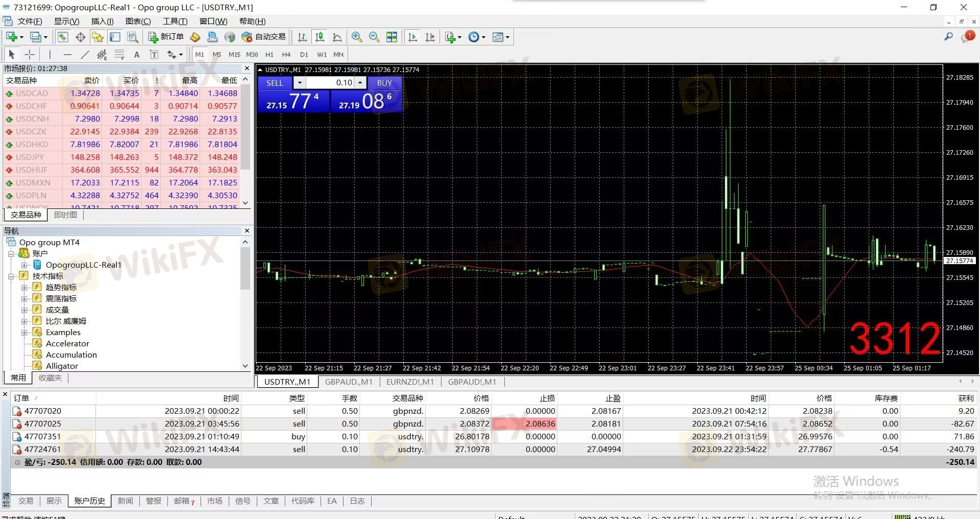Toggle the M30 timeframe

pyautogui.click(x=252, y=54)
